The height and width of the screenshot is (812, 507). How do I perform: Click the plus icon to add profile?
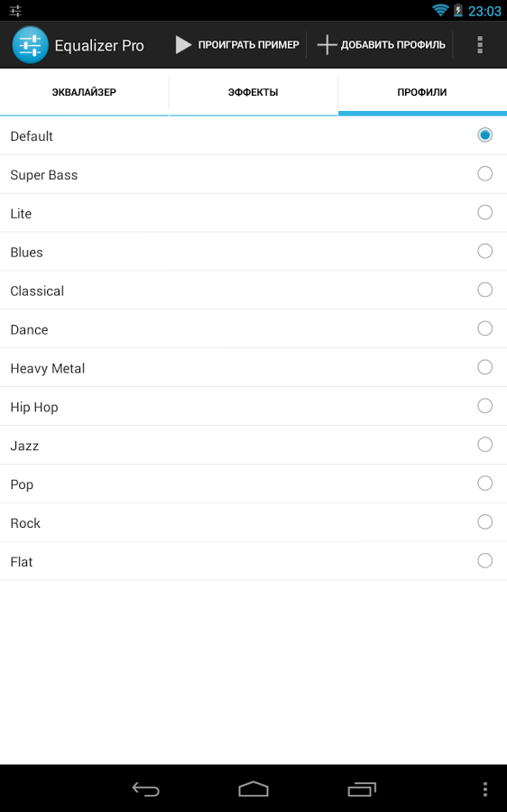coord(327,45)
